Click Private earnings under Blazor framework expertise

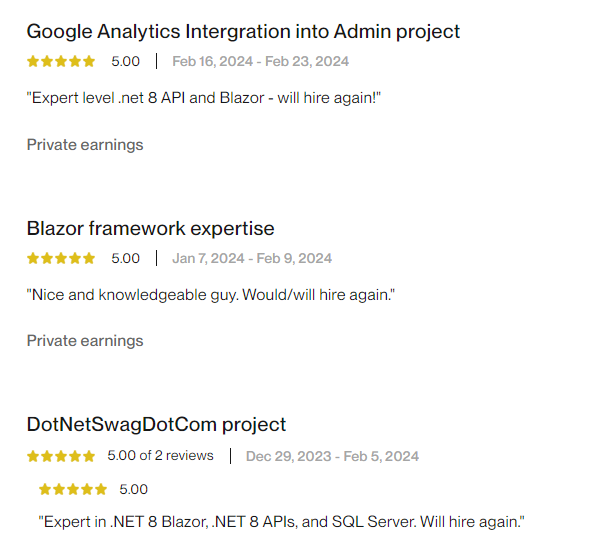85,341
